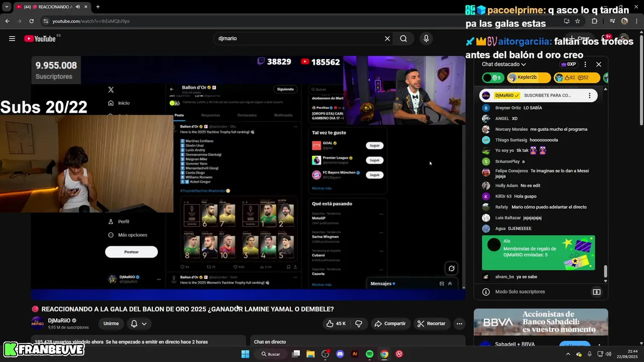Click the Posteado X Postear button in video

tap(131, 252)
